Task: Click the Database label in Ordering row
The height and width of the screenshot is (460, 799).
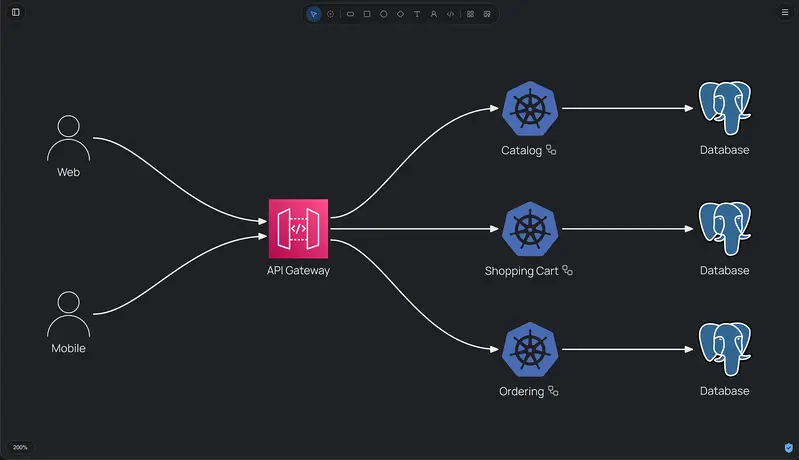Action: tap(725, 391)
